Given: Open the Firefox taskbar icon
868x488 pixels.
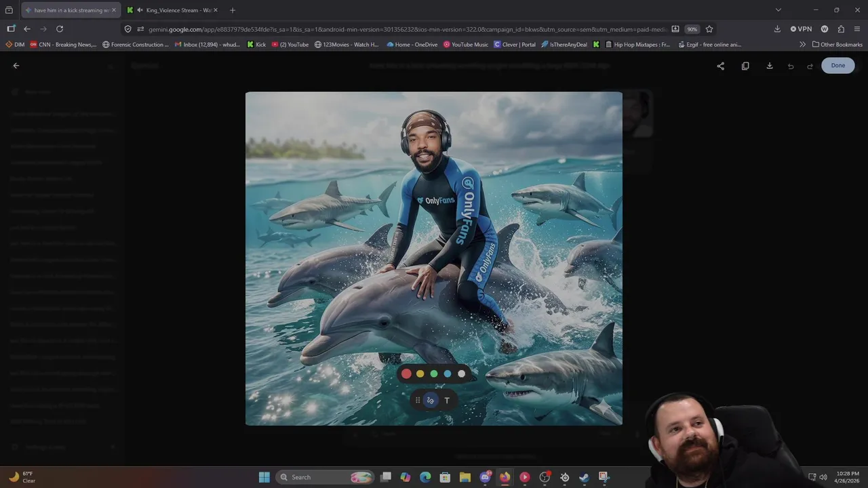Looking at the screenshot, I should (505, 477).
